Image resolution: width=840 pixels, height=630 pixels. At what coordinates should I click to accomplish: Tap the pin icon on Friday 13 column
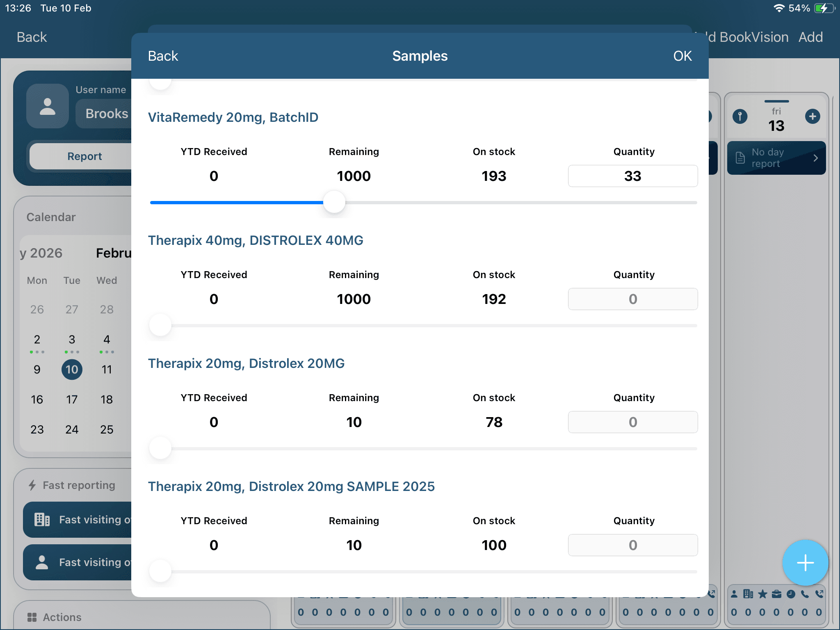740,116
